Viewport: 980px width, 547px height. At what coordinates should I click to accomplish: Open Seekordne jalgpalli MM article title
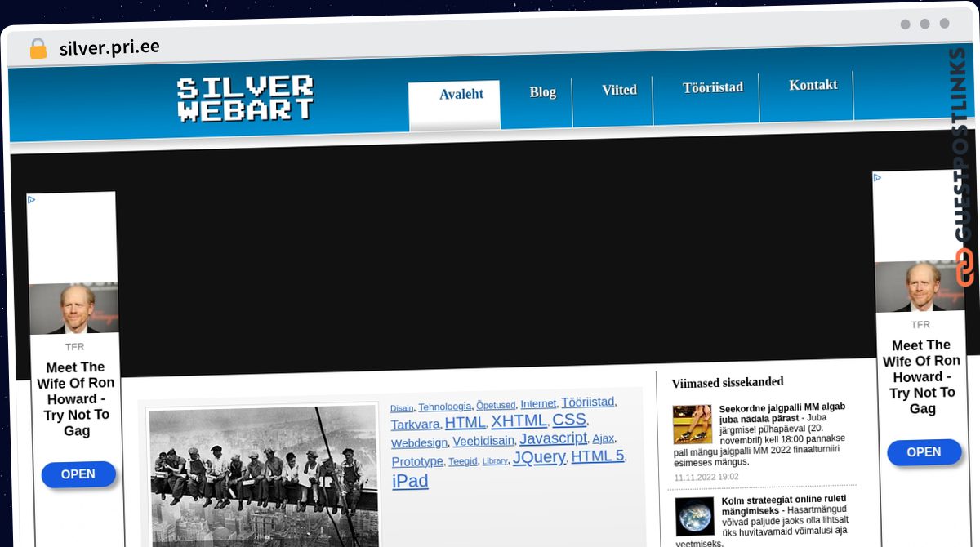782,412
